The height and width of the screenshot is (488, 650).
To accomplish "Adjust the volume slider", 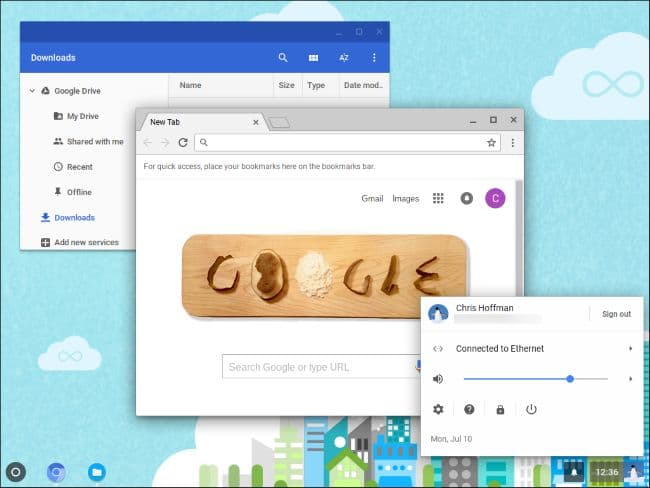I will point(569,379).
